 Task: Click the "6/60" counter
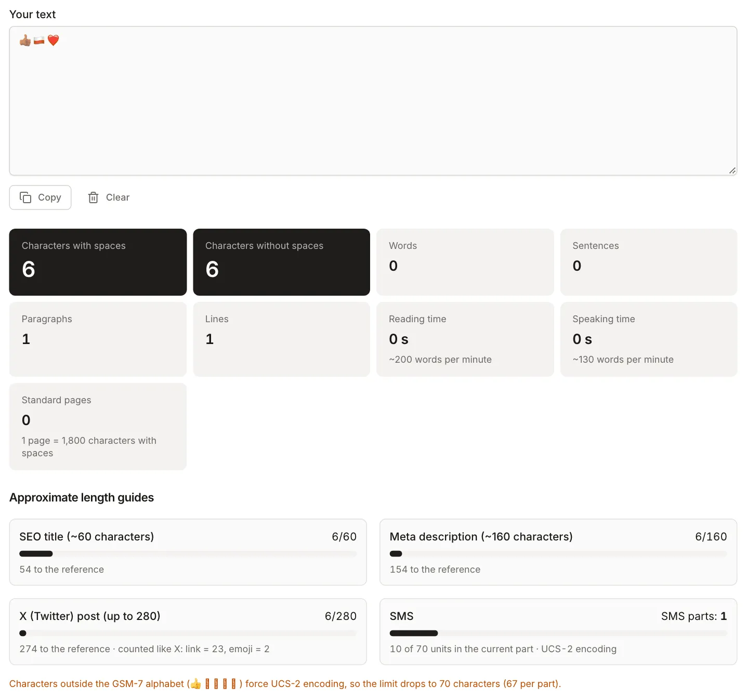(x=344, y=536)
